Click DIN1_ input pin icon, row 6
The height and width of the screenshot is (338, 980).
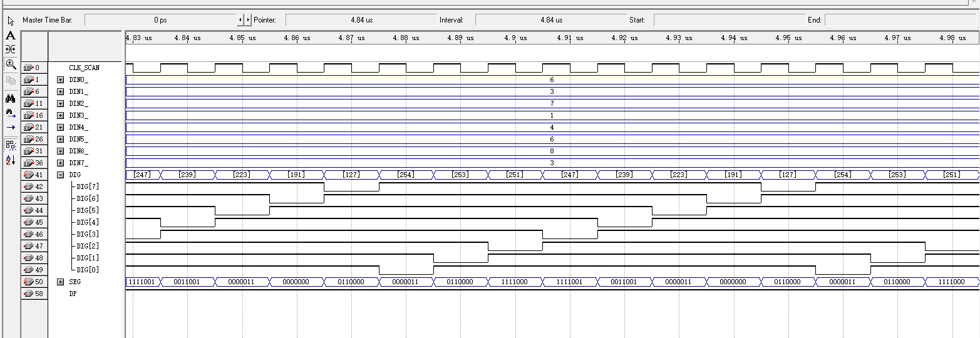pos(28,91)
